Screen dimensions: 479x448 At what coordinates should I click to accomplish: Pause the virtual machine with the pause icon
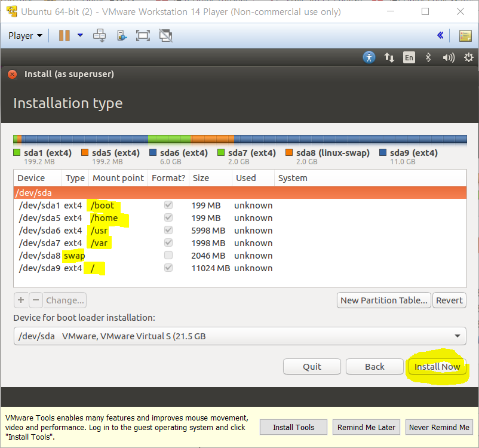click(64, 36)
